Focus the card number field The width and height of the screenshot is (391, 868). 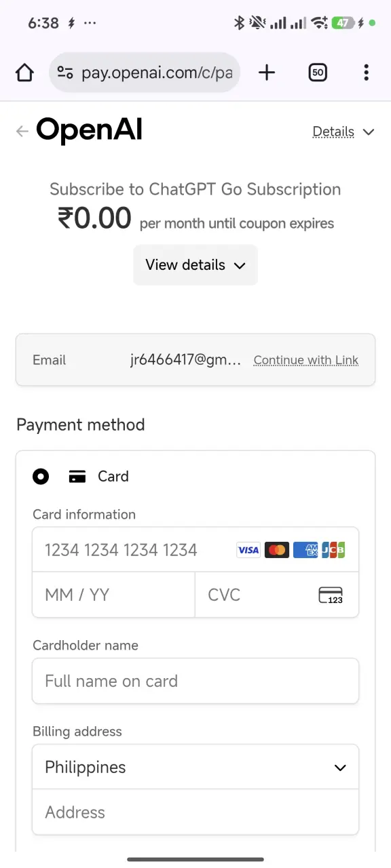pos(195,550)
